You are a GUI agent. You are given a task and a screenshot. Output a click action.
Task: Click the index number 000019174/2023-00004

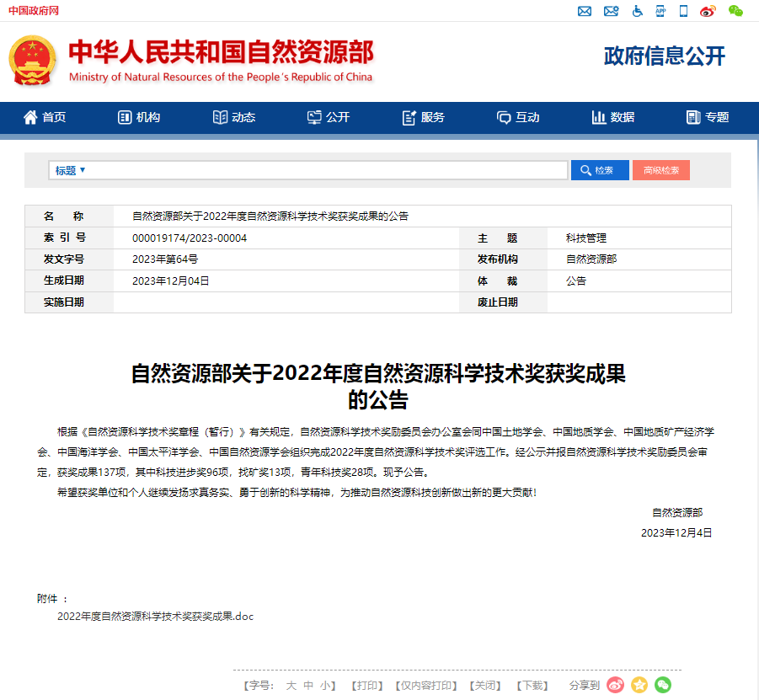point(190,238)
